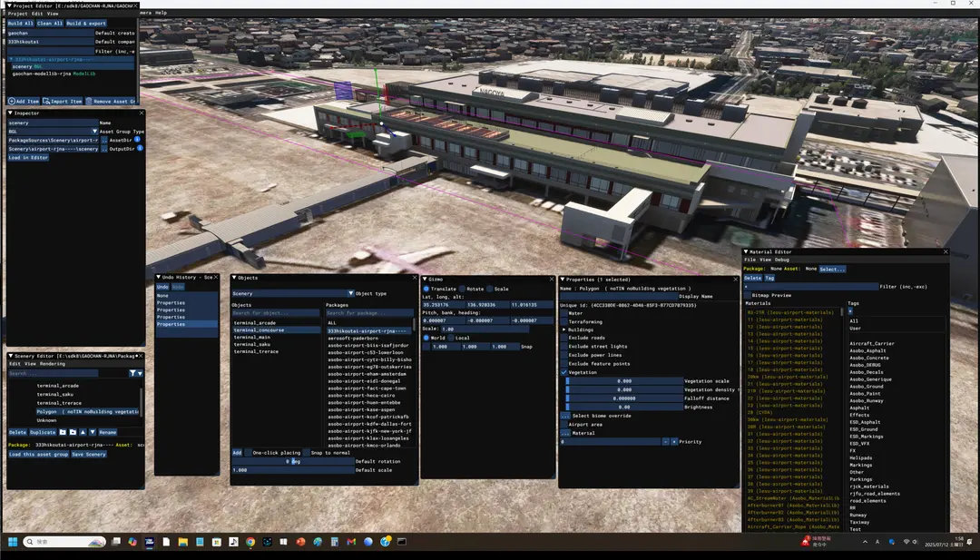Select the World coordinate radio button
Screen dimensions: 980x560
(x=426, y=338)
